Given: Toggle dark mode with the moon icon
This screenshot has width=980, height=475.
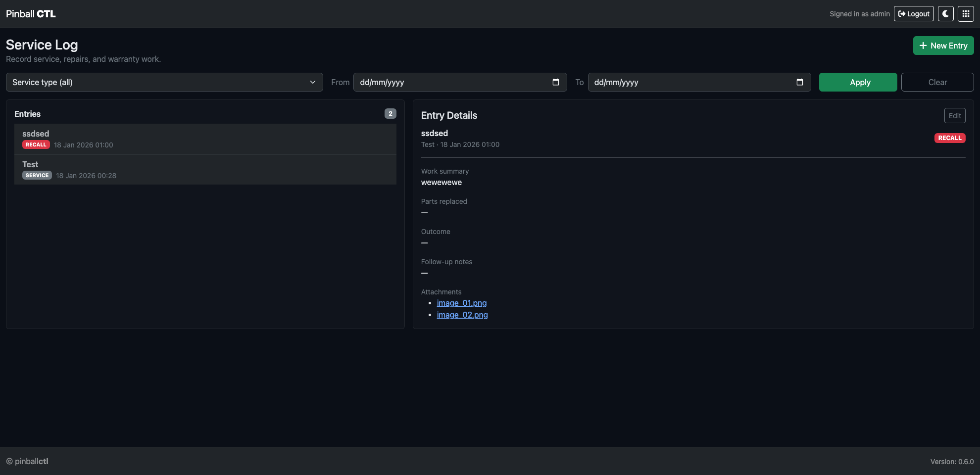Looking at the screenshot, I should click(x=945, y=13).
